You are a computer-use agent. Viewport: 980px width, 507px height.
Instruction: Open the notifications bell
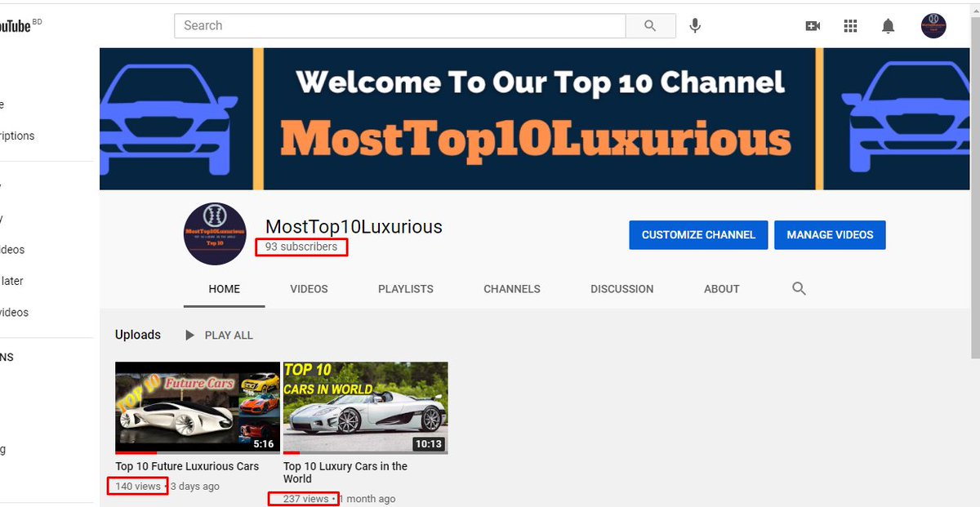tap(889, 26)
